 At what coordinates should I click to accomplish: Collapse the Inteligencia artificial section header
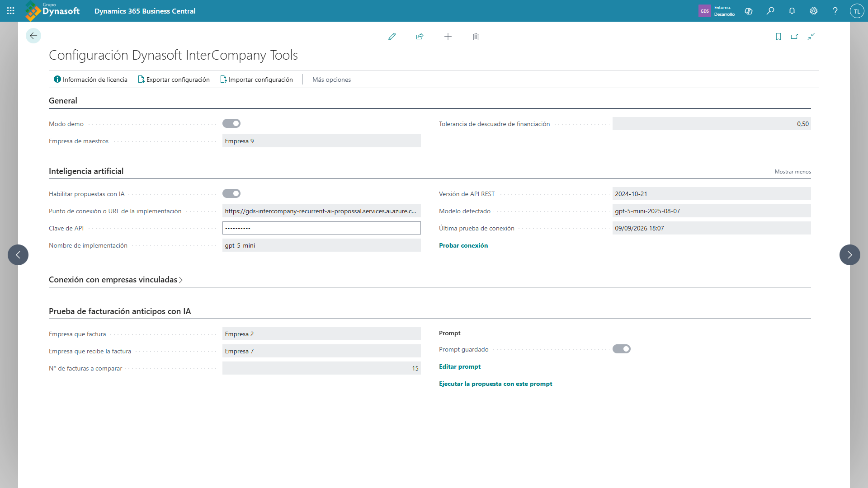pos(86,171)
